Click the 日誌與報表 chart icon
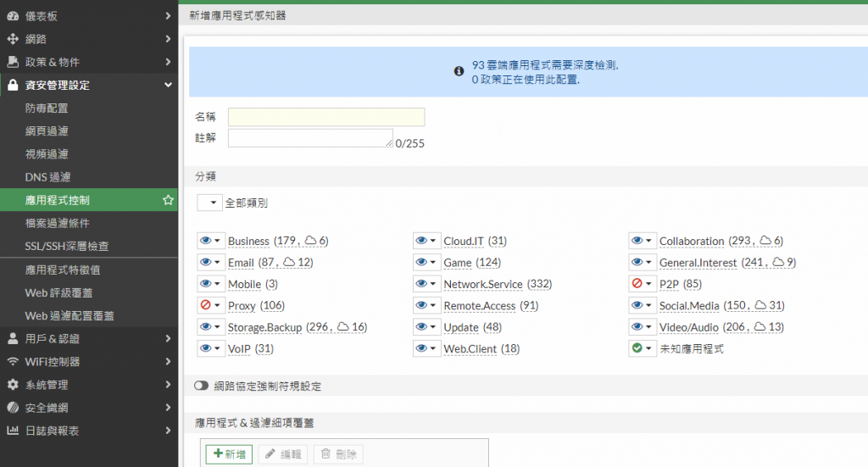Image resolution: width=868 pixels, height=467 pixels. tap(13, 431)
